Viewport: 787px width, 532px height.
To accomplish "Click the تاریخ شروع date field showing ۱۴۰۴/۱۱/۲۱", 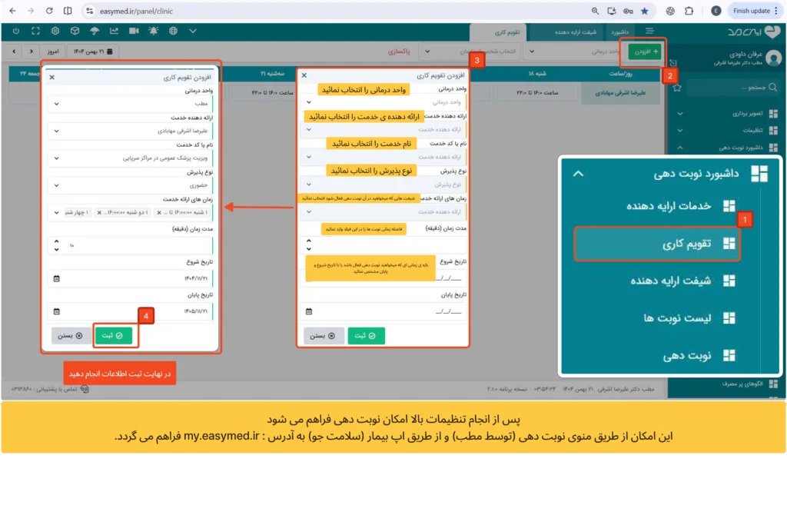I will pyautogui.click(x=131, y=278).
